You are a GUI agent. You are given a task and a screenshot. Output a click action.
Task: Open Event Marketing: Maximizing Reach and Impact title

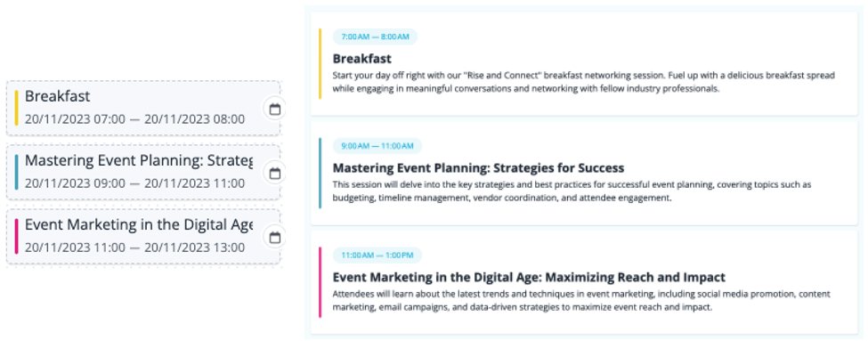click(529, 277)
